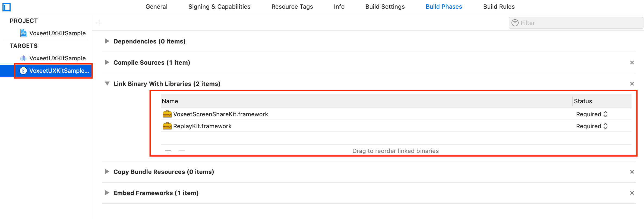Expand the Copy Bundle Resources section
This screenshot has height=219, width=644.
coord(107,171)
